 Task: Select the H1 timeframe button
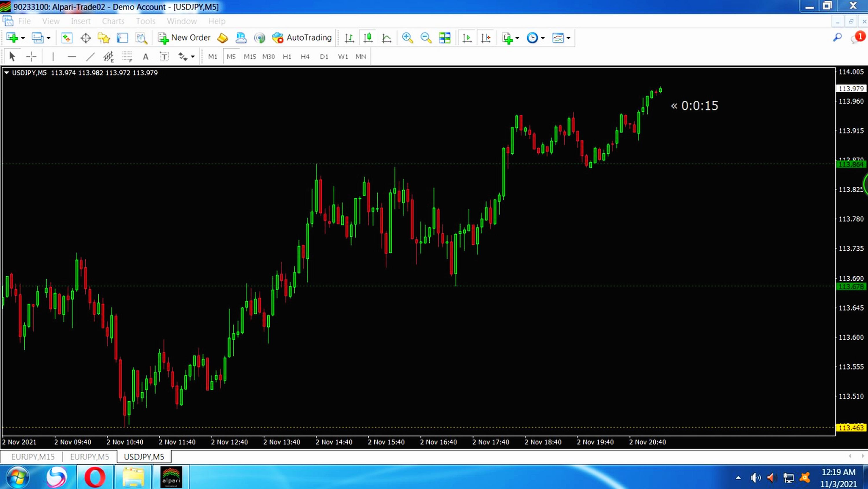(287, 57)
